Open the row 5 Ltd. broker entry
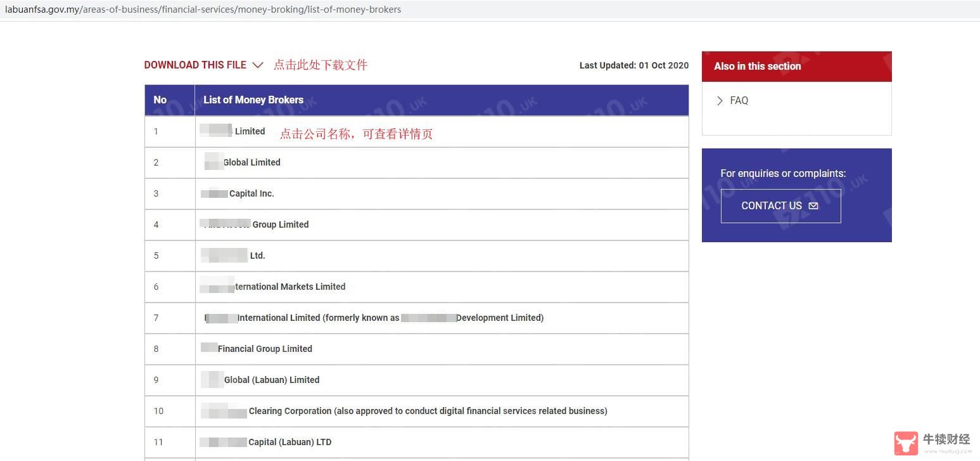The height and width of the screenshot is (461, 980). pos(233,256)
